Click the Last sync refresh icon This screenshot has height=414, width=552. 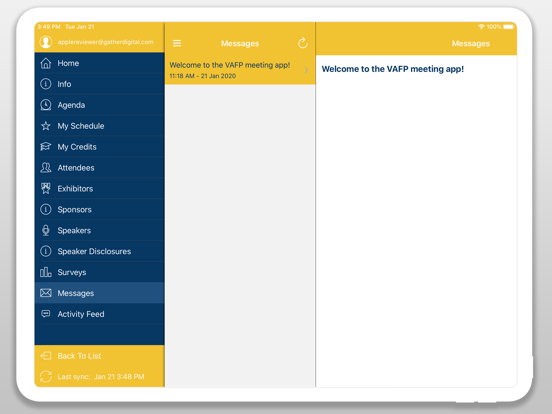coord(46,377)
